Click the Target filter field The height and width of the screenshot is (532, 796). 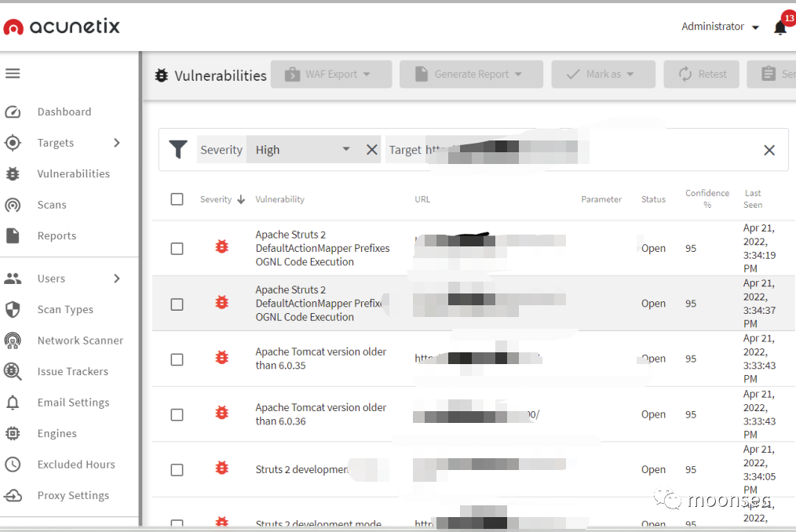pos(487,150)
